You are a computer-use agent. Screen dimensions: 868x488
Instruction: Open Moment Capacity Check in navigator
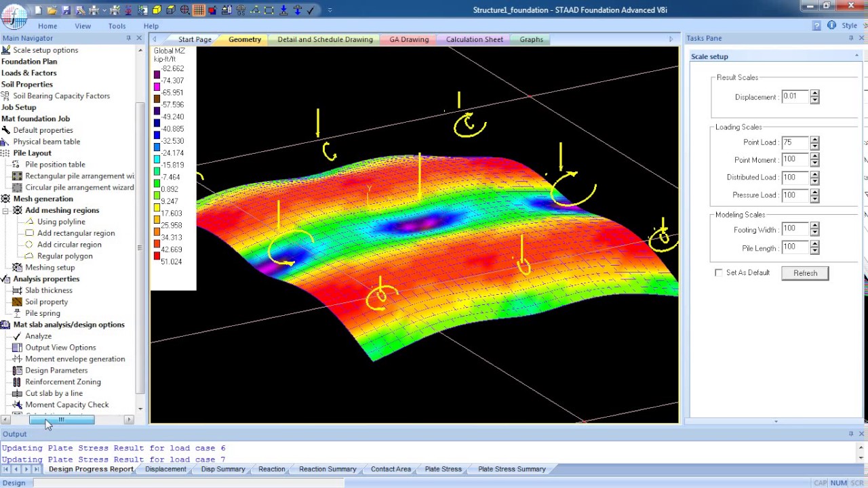point(66,405)
